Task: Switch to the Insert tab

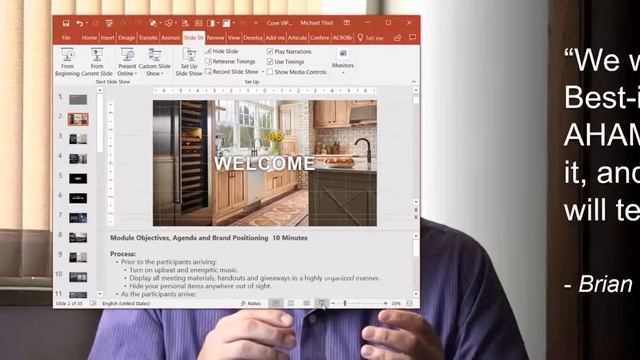Action: pyautogui.click(x=107, y=38)
